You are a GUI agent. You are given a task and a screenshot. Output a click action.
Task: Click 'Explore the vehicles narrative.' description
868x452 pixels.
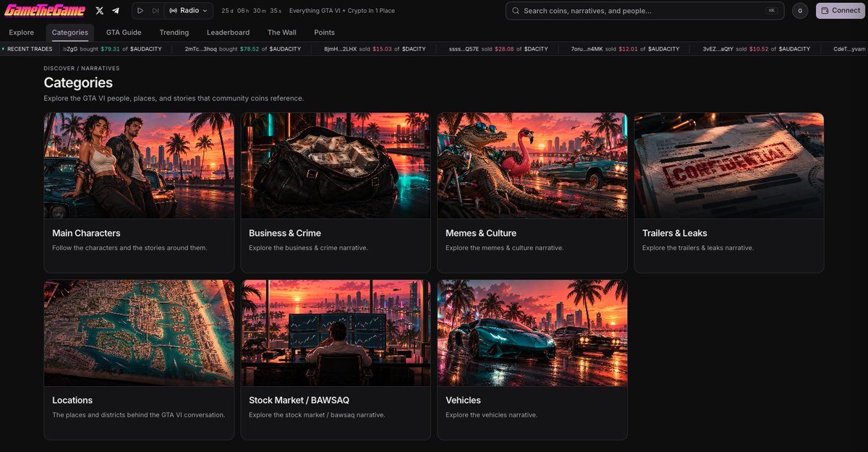pos(492,415)
